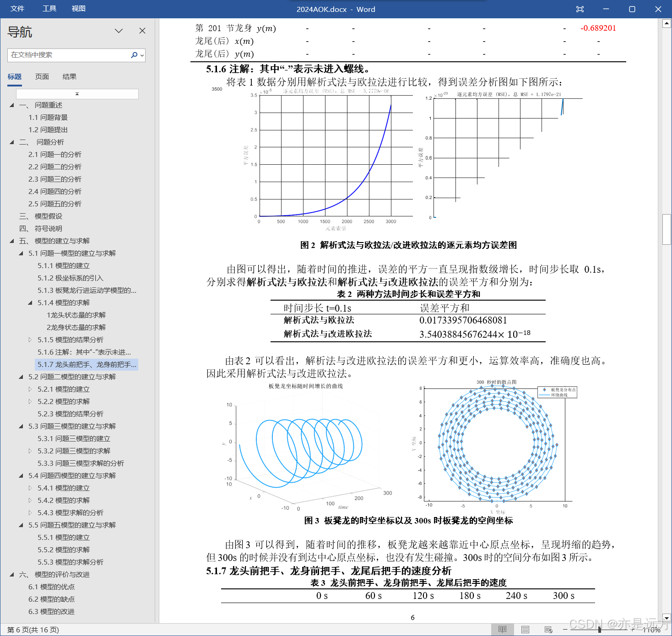Select heading 5.1.7 龙头前把手、龙身前把手
This screenshot has height=636, width=672.
(87, 365)
